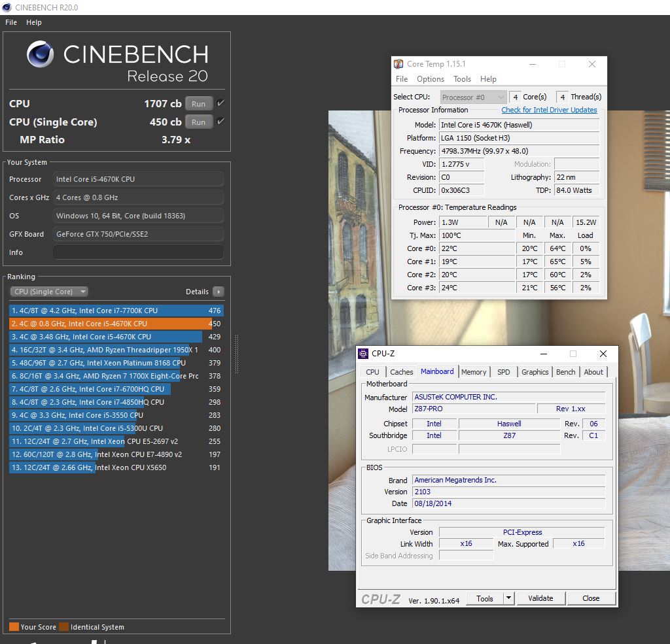Select ranking row Xeon CPU X5650

coord(116,467)
